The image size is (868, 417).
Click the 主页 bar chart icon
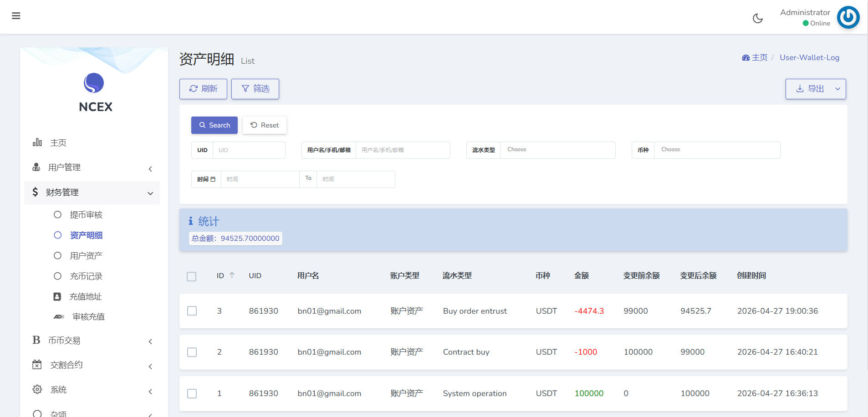point(37,142)
